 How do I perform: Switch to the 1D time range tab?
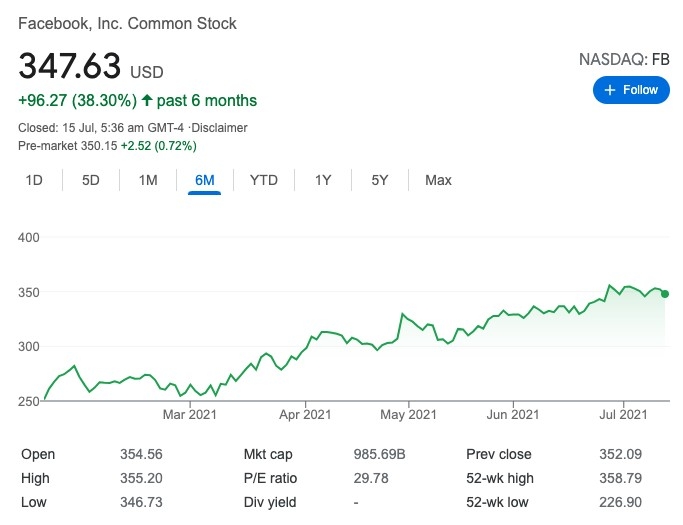[34, 180]
